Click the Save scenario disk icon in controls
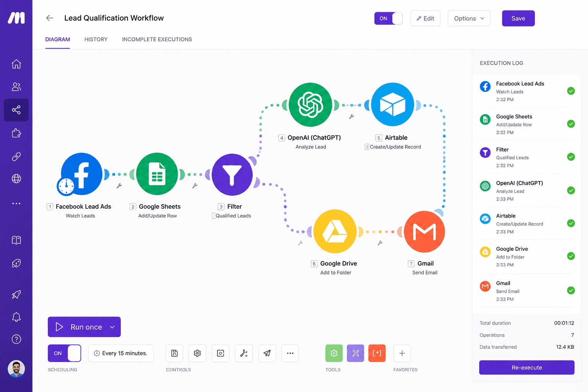This screenshot has height=392, width=588. click(x=175, y=353)
